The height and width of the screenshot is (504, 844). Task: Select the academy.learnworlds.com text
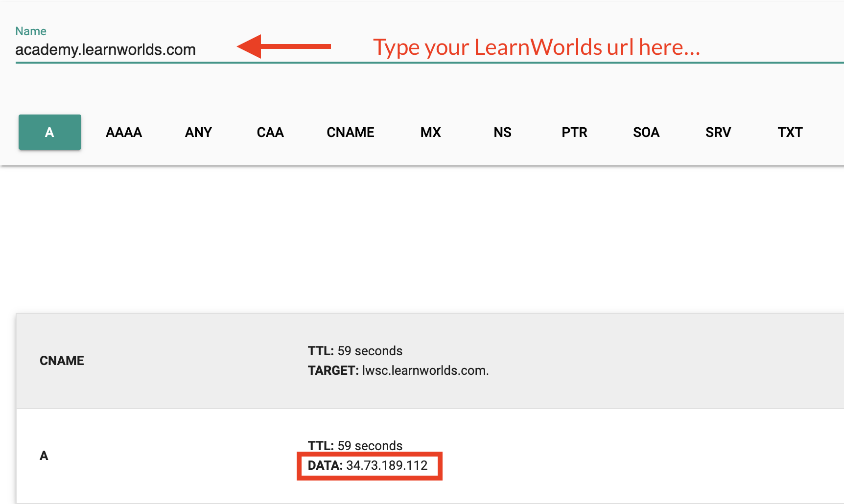coord(106,49)
